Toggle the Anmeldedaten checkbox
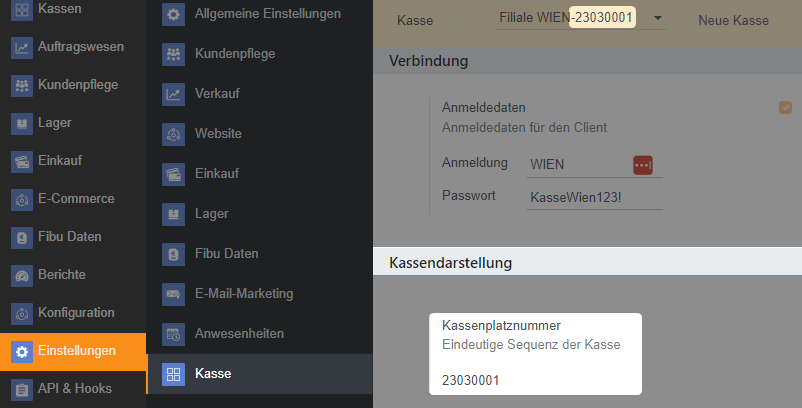Screen dimensions: 802x408 785,108
